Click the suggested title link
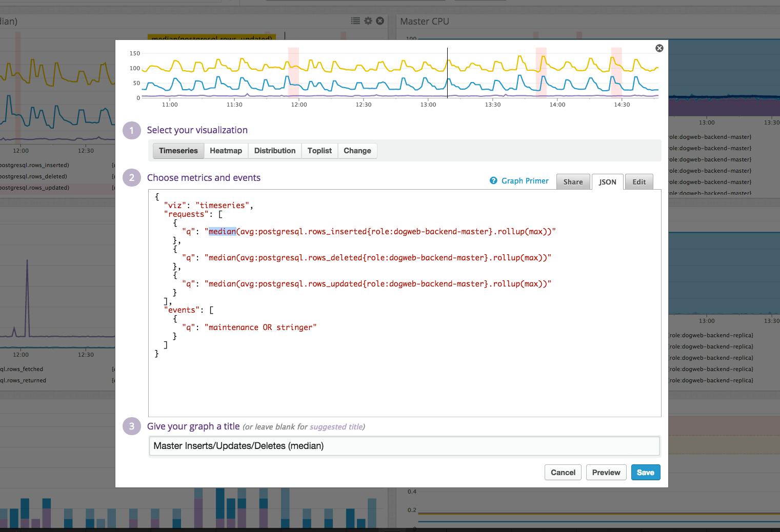The height and width of the screenshot is (532, 780). (335, 427)
